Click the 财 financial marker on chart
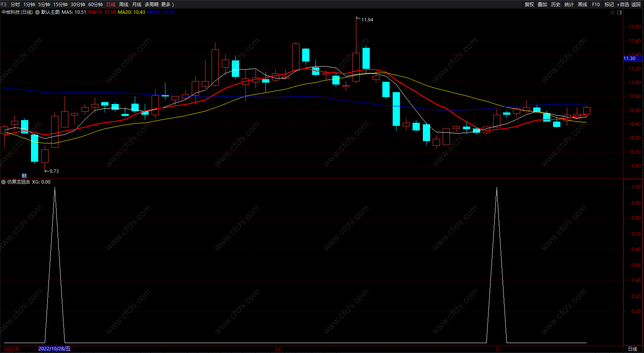This screenshot has height=353, width=644. click(x=24, y=176)
